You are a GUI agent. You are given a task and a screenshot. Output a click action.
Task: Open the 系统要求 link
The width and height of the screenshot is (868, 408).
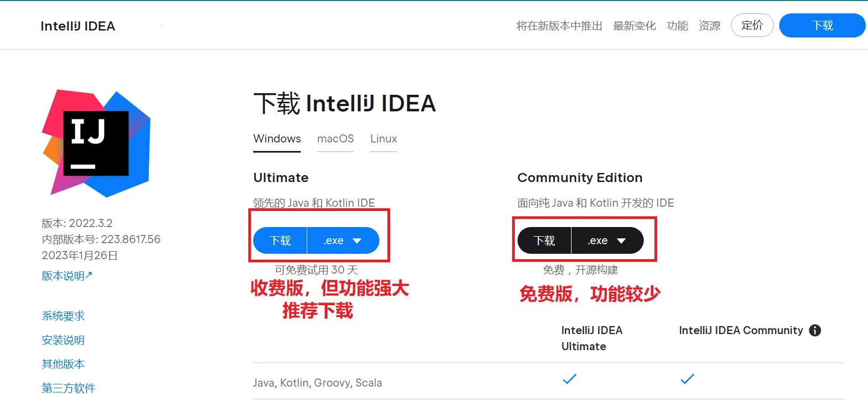coord(63,316)
